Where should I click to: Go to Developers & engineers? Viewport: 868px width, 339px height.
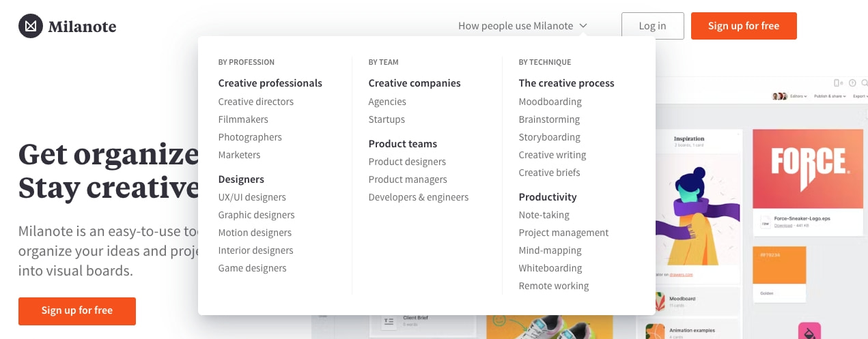tap(419, 197)
